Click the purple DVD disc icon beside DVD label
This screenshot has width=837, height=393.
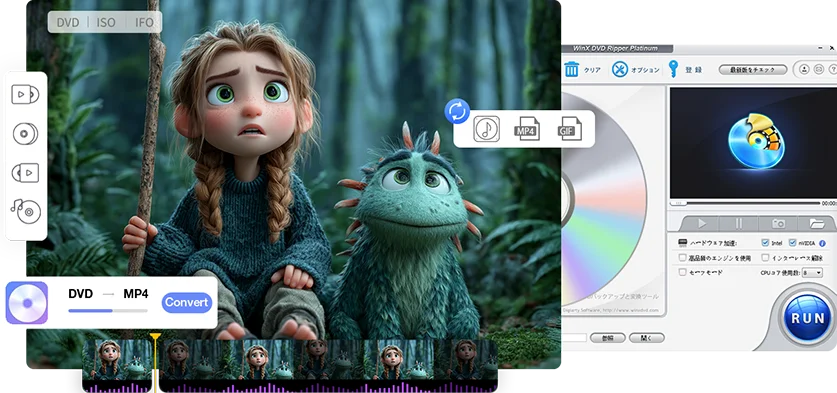click(x=27, y=303)
